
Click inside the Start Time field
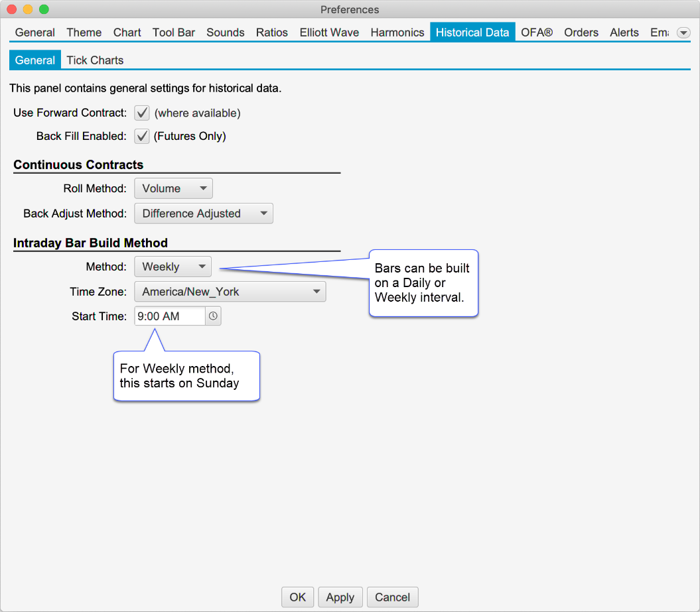click(x=169, y=316)
